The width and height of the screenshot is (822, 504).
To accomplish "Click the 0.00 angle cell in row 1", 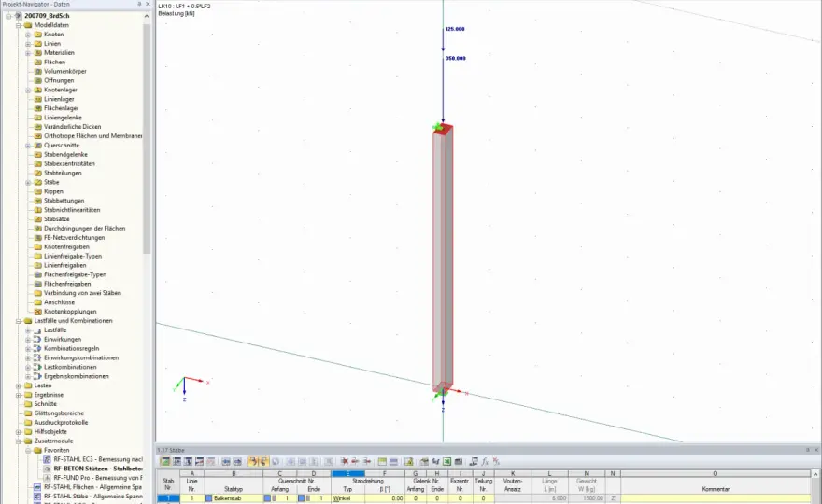I will point(385,498).
